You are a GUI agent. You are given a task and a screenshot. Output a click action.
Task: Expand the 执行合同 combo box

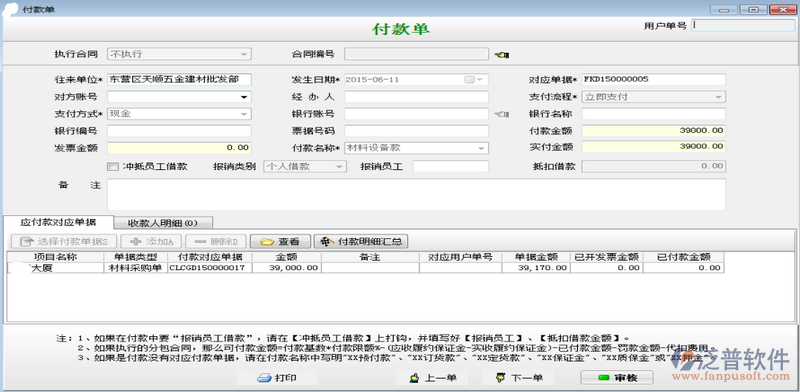click(244, 54)
